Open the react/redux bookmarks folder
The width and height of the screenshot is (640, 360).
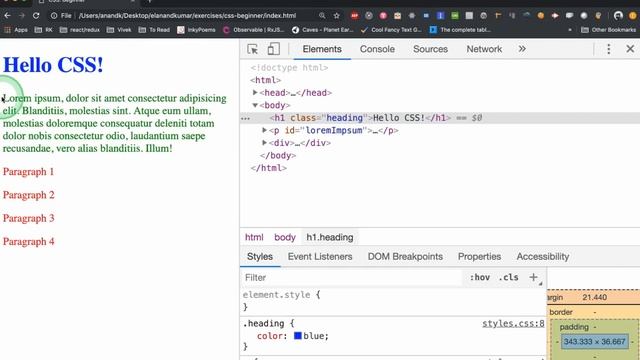(80, 30)
